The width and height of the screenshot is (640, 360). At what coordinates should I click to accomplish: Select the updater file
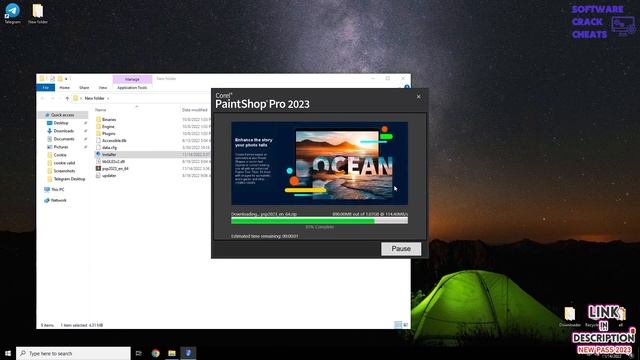[x=109, y=176]
